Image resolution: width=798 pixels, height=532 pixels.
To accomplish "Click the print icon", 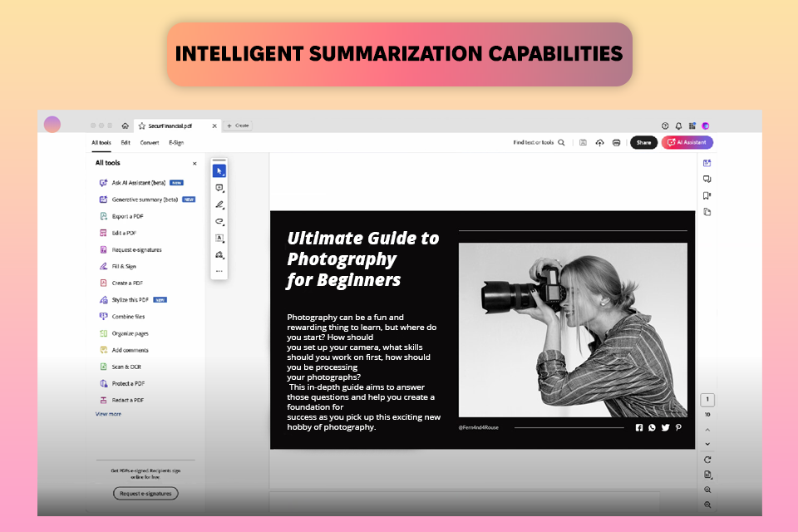I will tap(616, 142).
